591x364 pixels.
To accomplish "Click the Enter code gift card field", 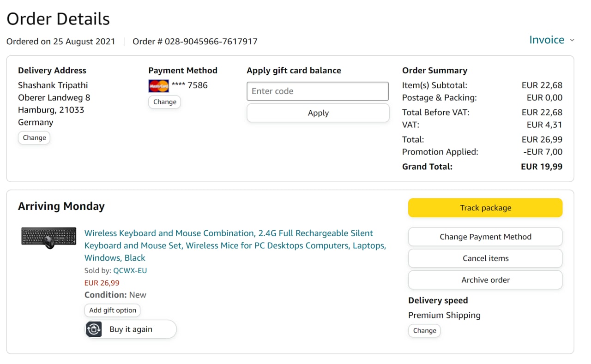I will click(x=318, y=91).
